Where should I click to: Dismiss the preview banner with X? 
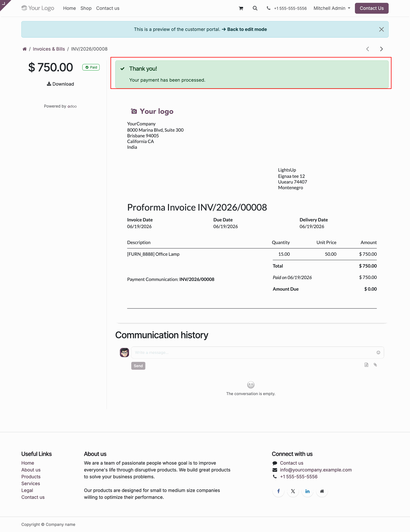point(381,29)
